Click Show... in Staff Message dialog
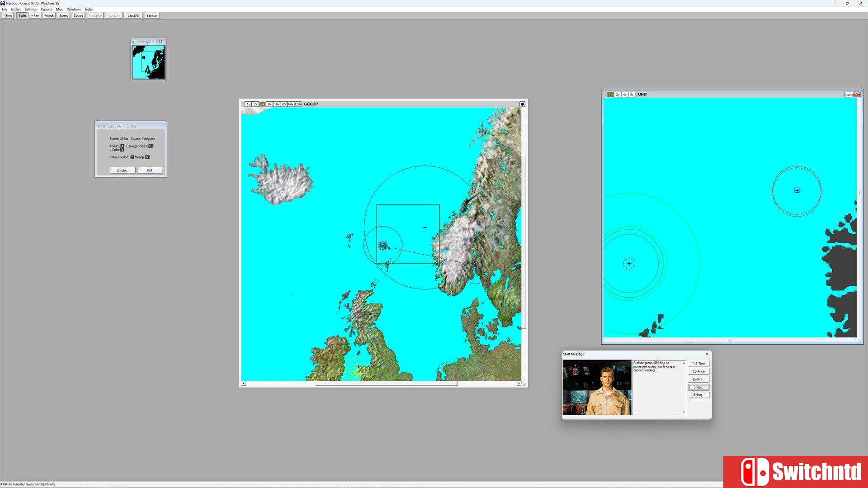 (699, 387)
